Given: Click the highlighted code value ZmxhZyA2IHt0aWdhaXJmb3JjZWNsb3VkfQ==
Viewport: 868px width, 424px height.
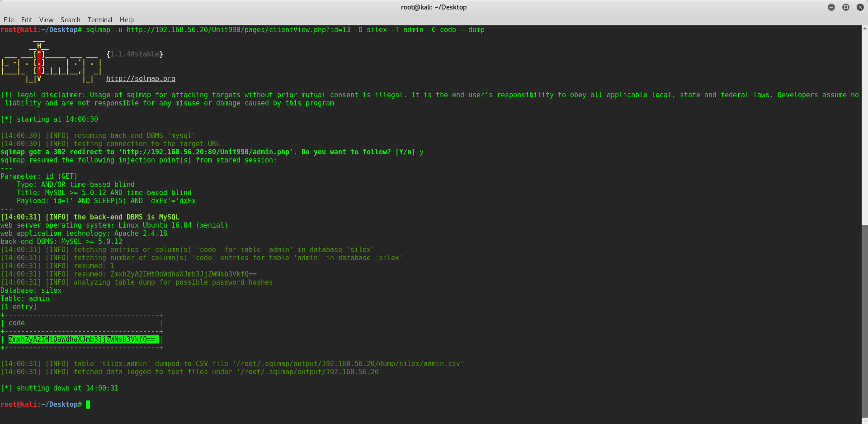Looking at the screenshot, I should coord(84,339).
